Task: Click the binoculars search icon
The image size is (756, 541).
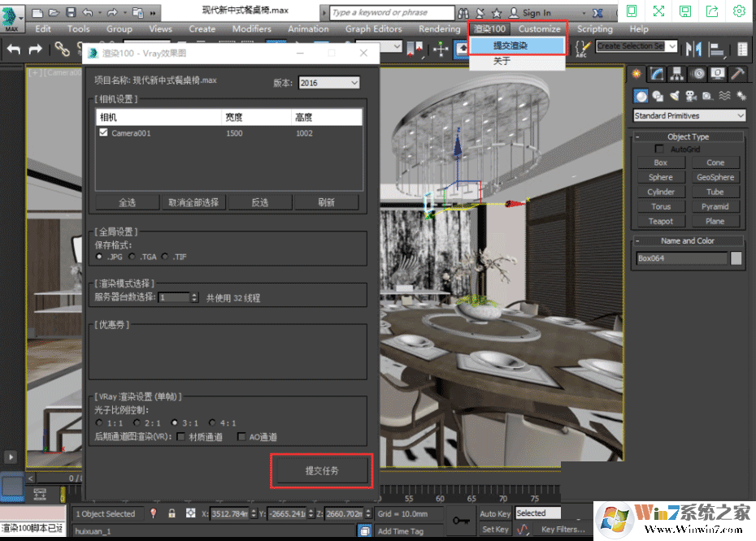Action: tap(463, 13)
